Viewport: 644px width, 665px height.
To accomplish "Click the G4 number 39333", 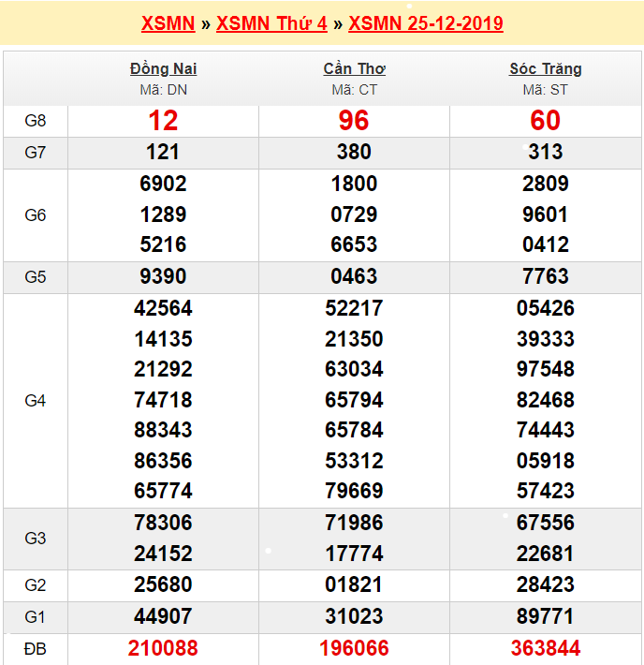I will 545,339.
